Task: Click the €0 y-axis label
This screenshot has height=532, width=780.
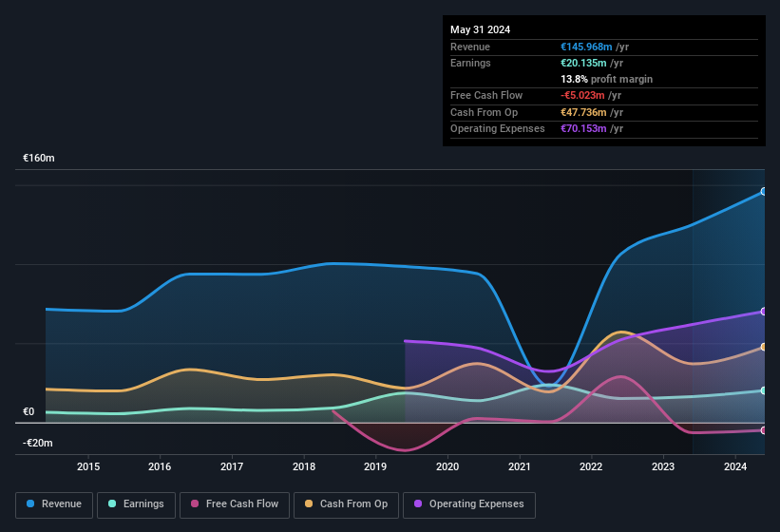Action: [x=29, y=411]
